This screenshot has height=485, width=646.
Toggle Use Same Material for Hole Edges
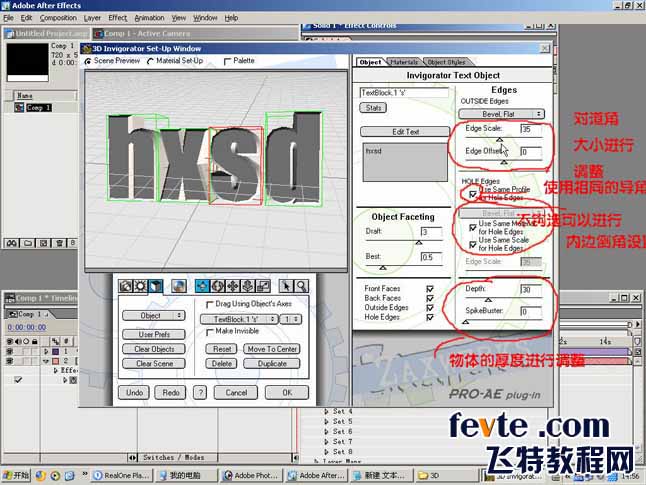[x=473, y=227]
